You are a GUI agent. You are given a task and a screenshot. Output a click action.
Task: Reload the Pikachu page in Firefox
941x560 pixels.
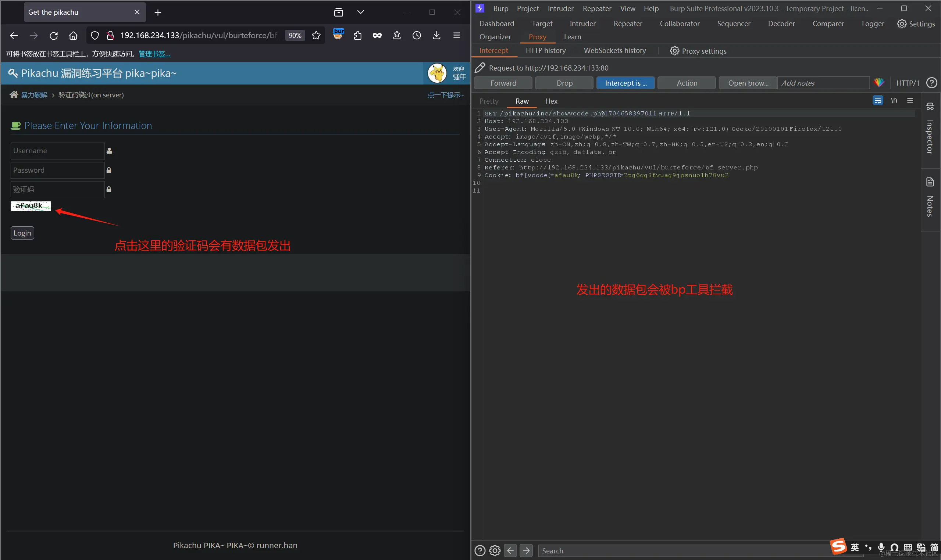tap(54, 36)
